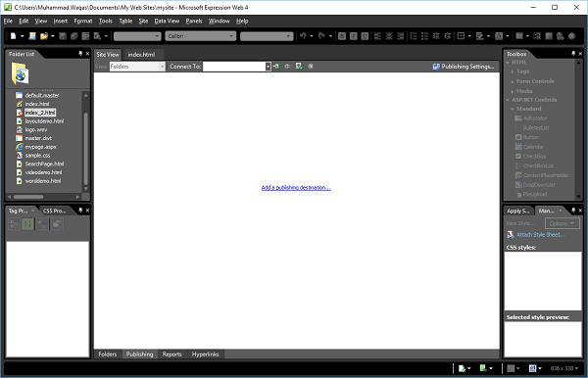Open the CSS Properties panel tab
The width and height of the screenshot is (588, 378).
click(x=54, y=211)
